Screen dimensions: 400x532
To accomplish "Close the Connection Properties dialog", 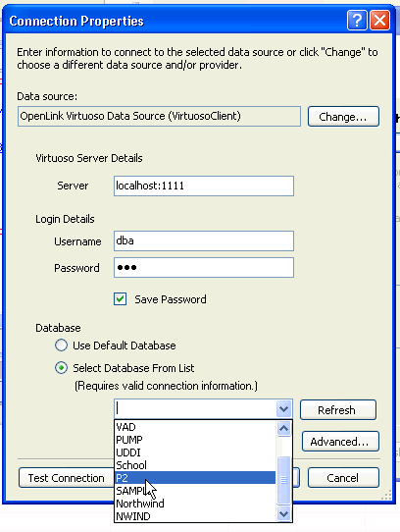I will click(379, 21).
